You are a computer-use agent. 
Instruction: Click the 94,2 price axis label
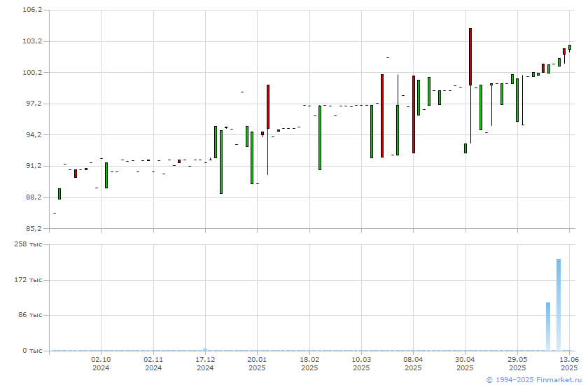[x=34, y=134]
